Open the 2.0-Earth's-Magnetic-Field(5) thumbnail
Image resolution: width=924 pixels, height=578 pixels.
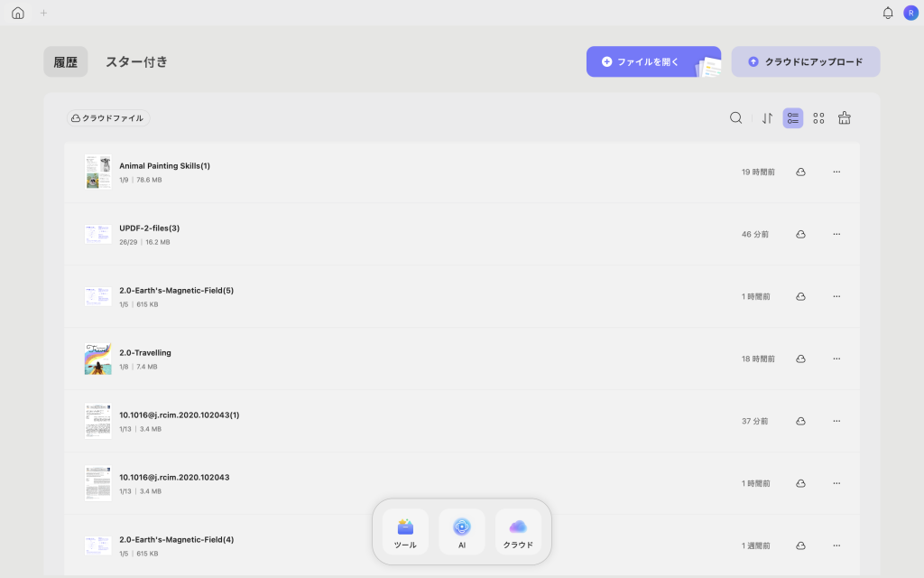[97, 296]
